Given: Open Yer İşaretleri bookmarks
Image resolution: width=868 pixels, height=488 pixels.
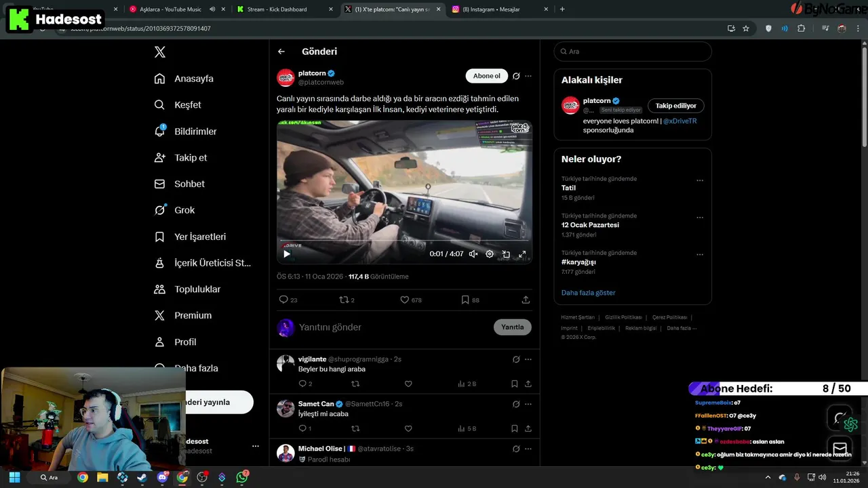Looking at the screenshot, I should [190, 237].
